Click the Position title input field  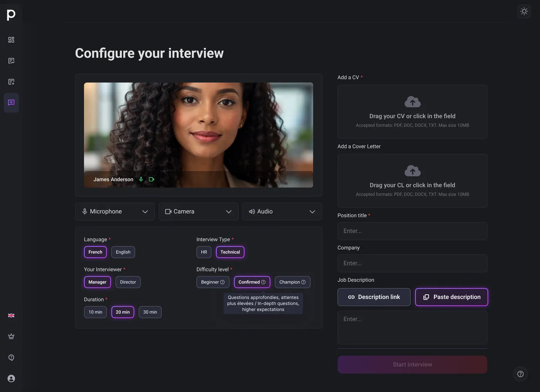(x=412, y=231)
